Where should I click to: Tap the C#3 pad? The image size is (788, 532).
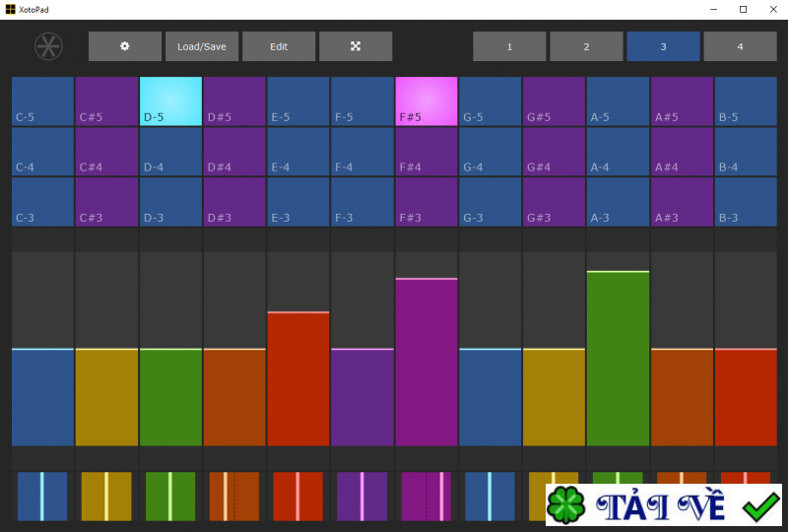106,202
